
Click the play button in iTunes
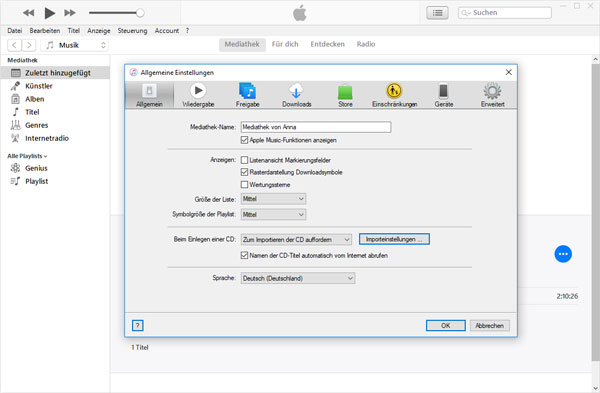coord(49,13)
